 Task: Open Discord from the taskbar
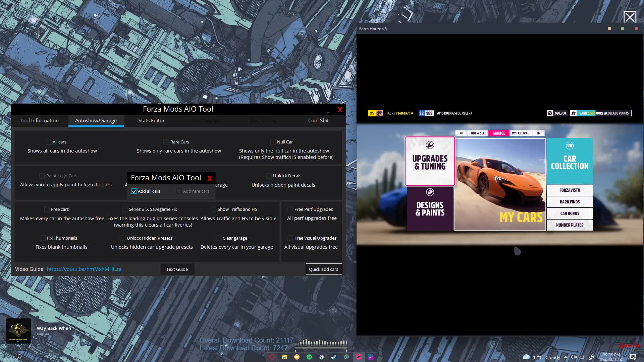tap(297, 357)
